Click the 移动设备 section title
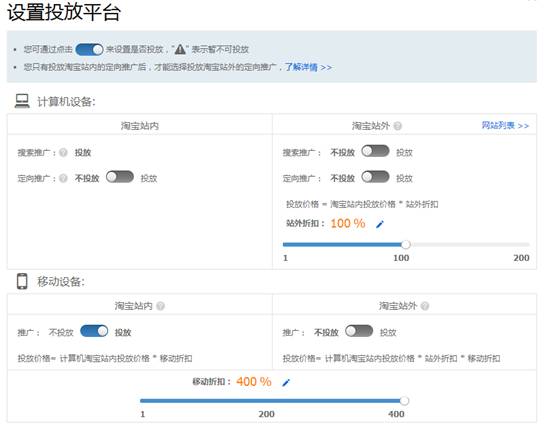Screen dimensions: 554x428 click(x=61, y=282)
